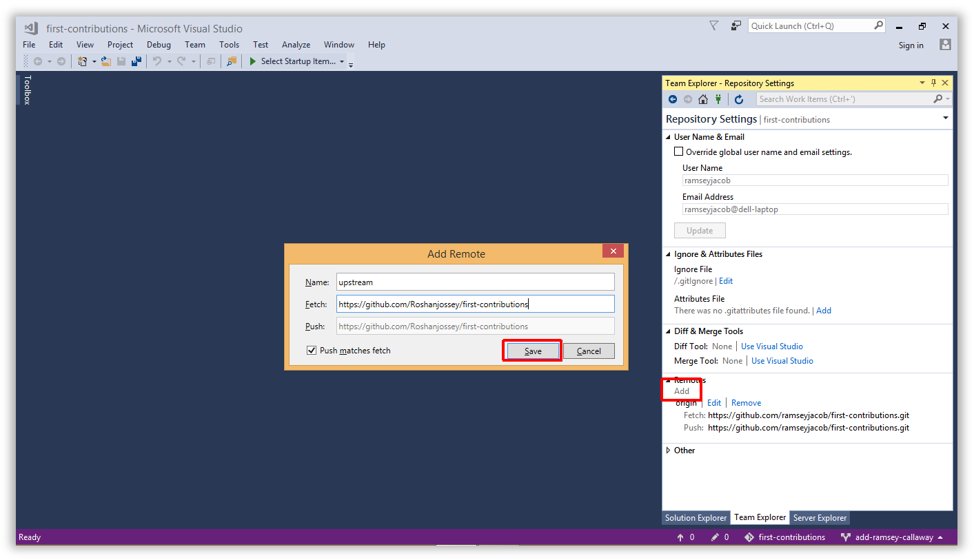Click the disabled Update button
The width and height of the screenshot is (974, 560).
pos(700,231)
